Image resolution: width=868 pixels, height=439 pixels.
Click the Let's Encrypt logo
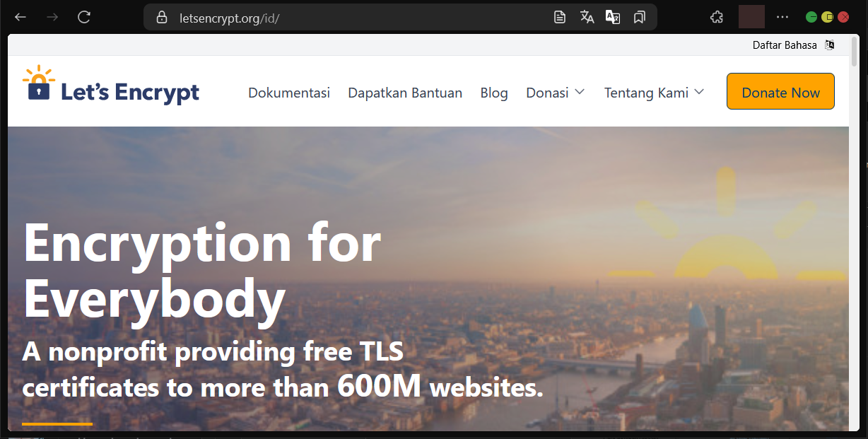point(111,86)
